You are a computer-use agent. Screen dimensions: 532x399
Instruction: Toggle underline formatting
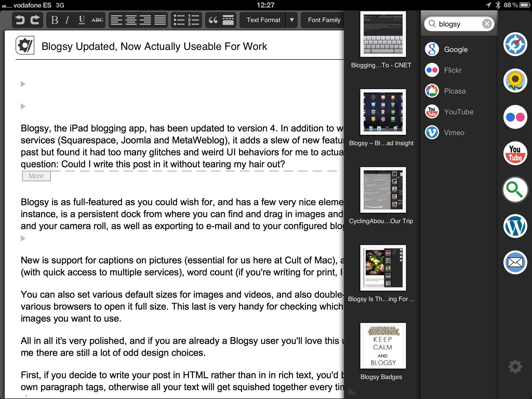click(82, 20)
